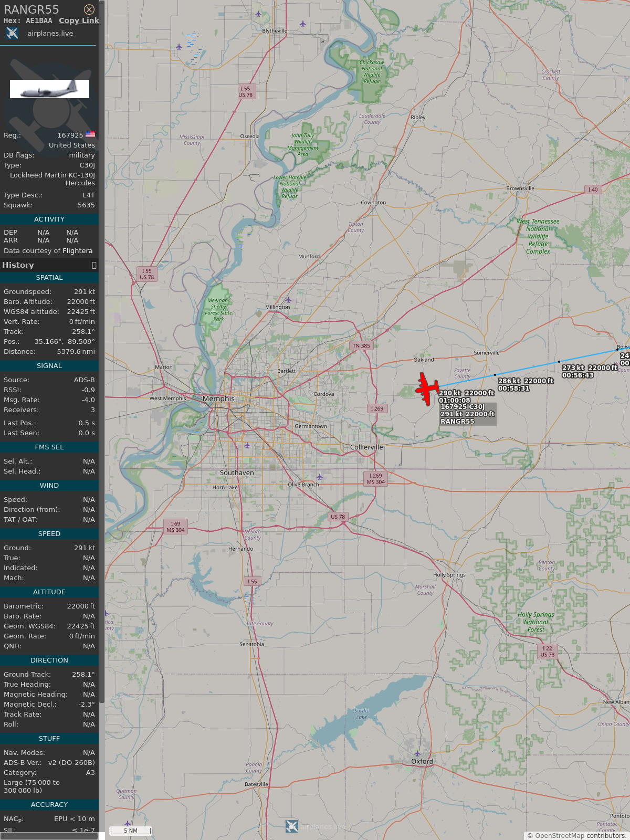The width and height of the screenshot is (630, 840).
Task: Click the I 40 highway shield near Brownsville
Action: [593, 190]
